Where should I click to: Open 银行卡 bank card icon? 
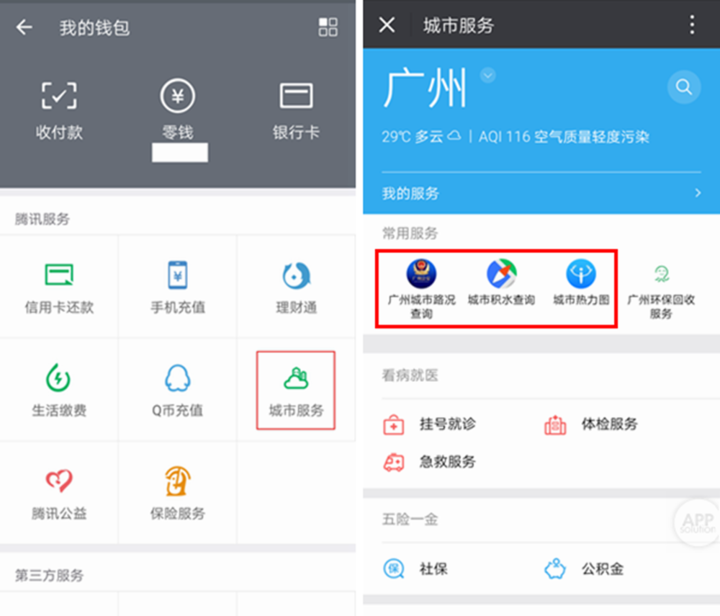tap(296, 97)
